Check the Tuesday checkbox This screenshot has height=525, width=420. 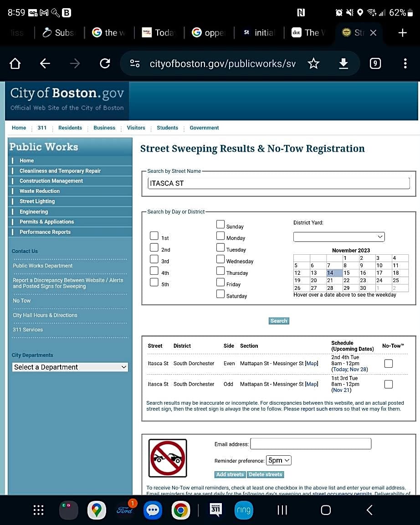pos(220,247)
